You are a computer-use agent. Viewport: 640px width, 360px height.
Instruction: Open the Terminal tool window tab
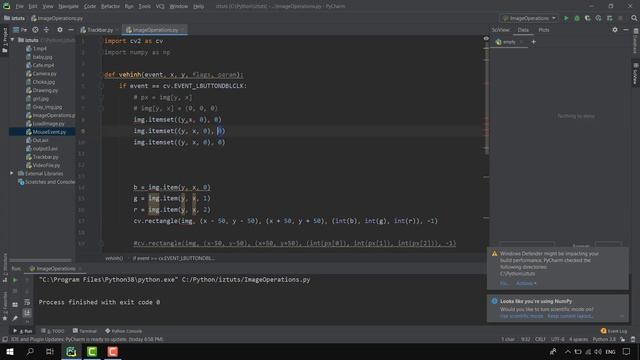coord(84,331)
